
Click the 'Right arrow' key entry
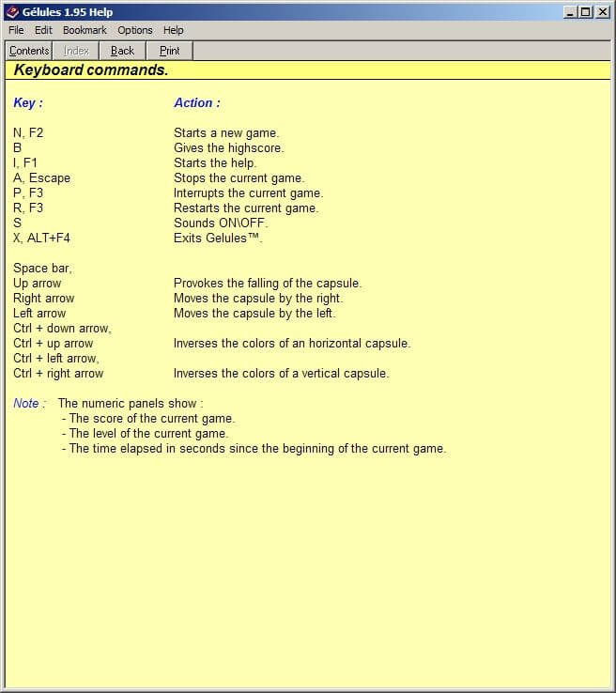[x=44, y=298]
